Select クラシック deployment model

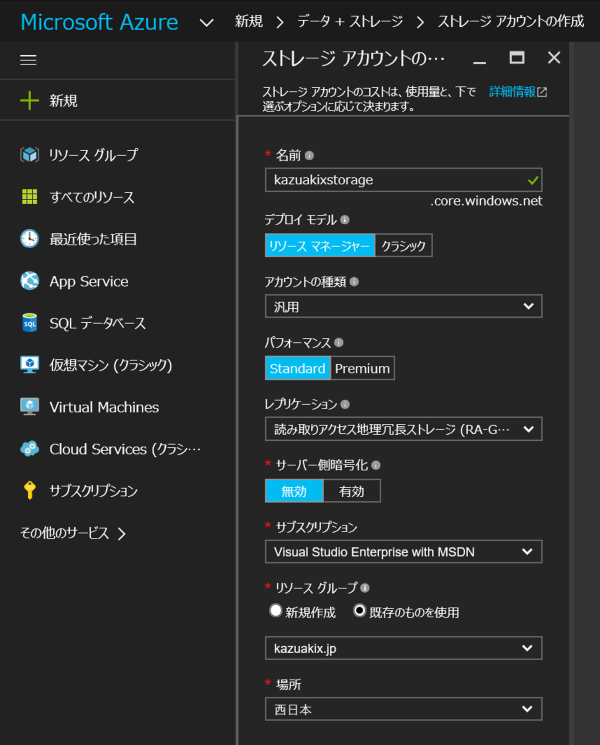point(403,246)
